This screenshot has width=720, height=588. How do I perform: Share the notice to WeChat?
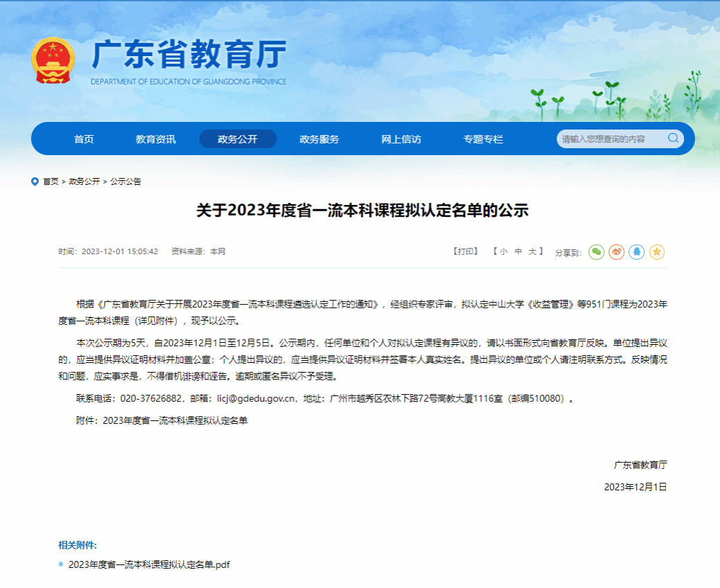pos(596,252)
